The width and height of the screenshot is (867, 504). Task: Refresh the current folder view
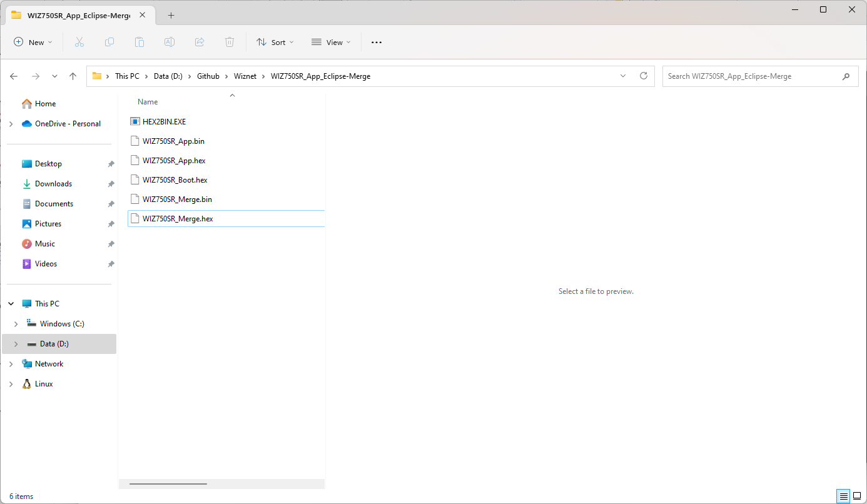tap(644, 76)
